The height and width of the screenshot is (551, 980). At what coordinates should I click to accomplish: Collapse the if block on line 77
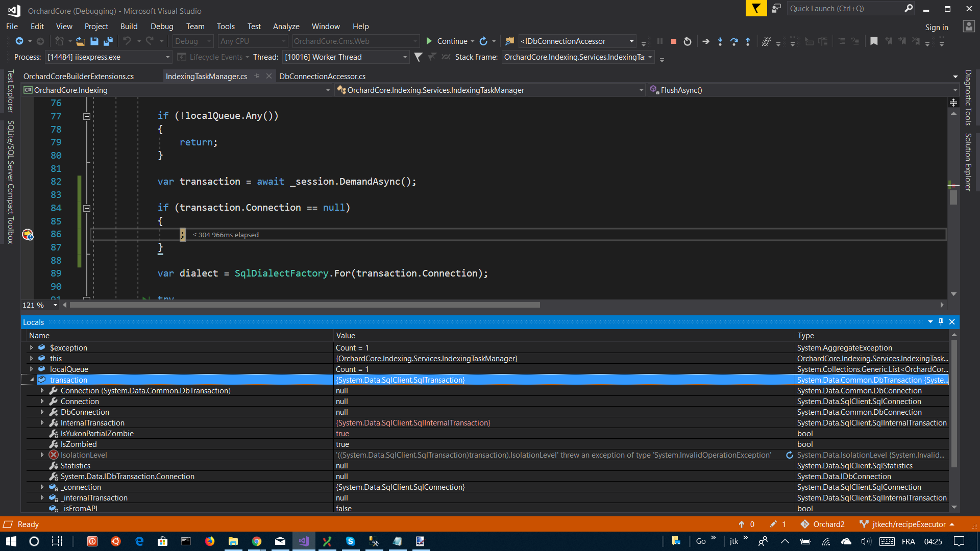tap(87, 116)
